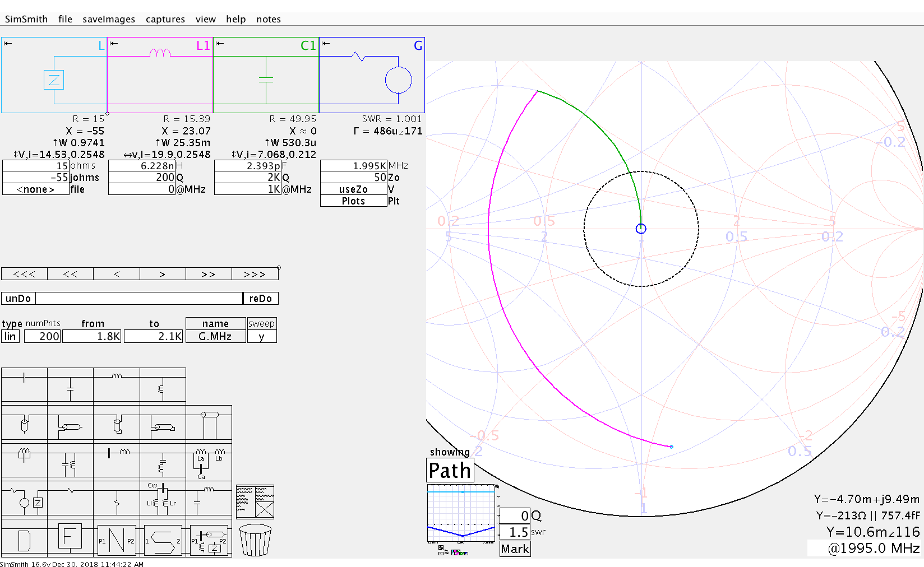
Task: Open the notes menu
Action: tap(269, 19)
